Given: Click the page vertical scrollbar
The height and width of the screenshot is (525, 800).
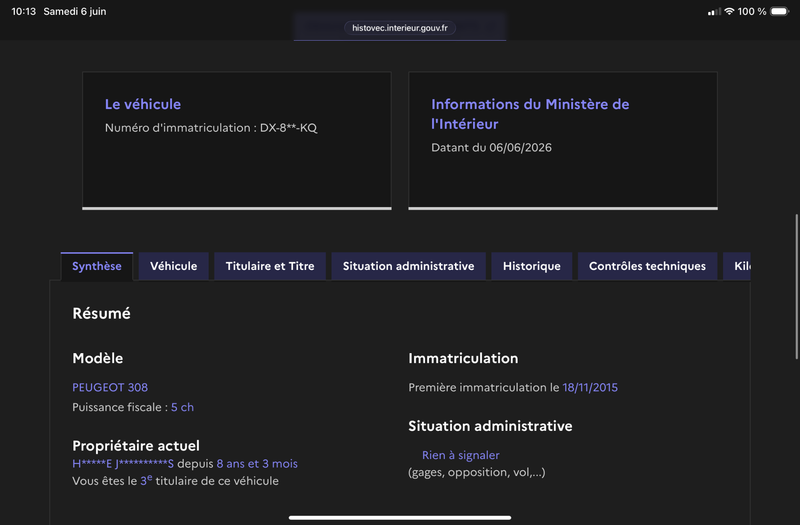Looking at the screenshot, I should (796, 287).
